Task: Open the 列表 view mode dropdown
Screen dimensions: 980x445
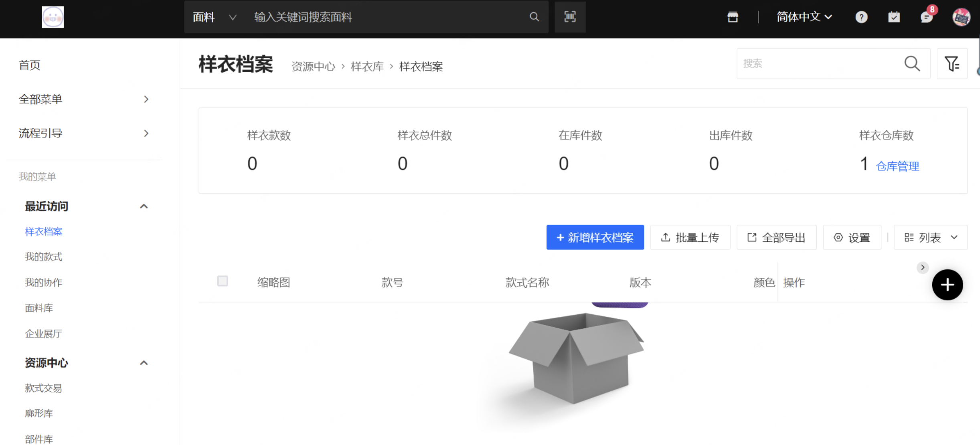Action: [x=930, y=238]
